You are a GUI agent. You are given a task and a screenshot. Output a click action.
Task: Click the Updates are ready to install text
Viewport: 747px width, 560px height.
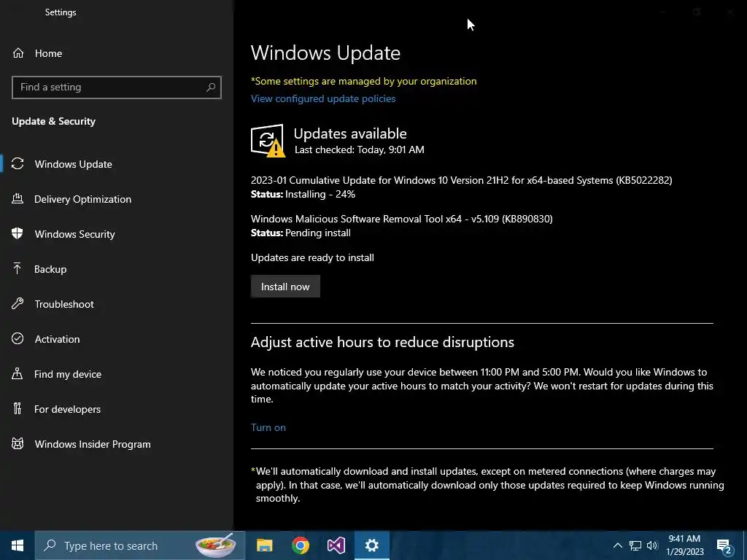click(312, 257)
